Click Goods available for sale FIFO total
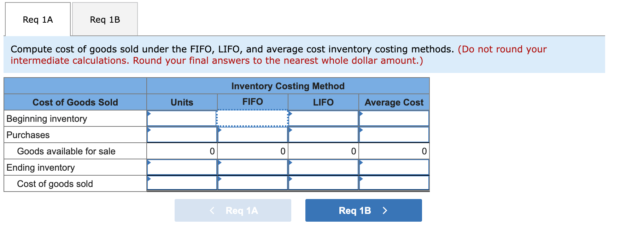644x233 pixels. [x=252, y=151]
